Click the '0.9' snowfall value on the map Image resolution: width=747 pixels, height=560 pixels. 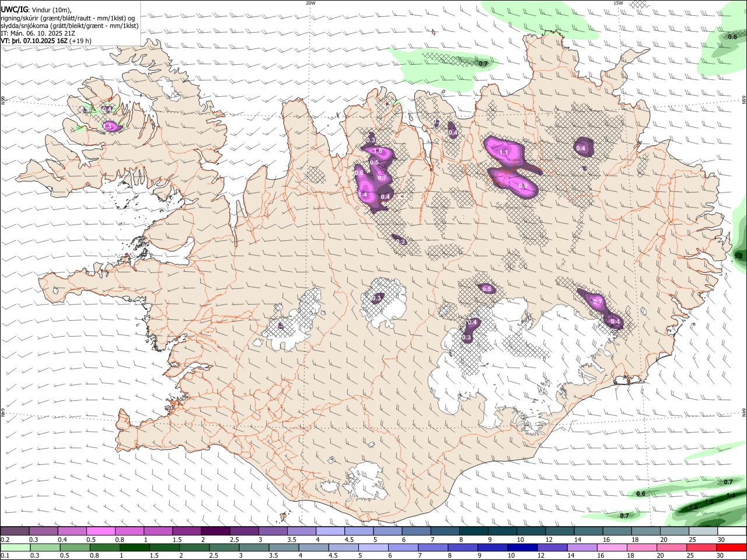[523, 186]
